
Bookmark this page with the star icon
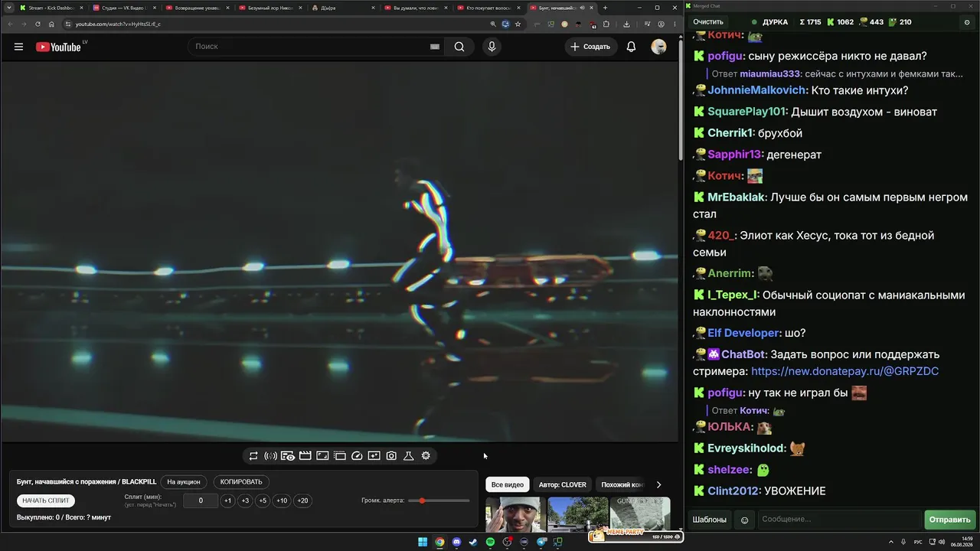point(518,24)
